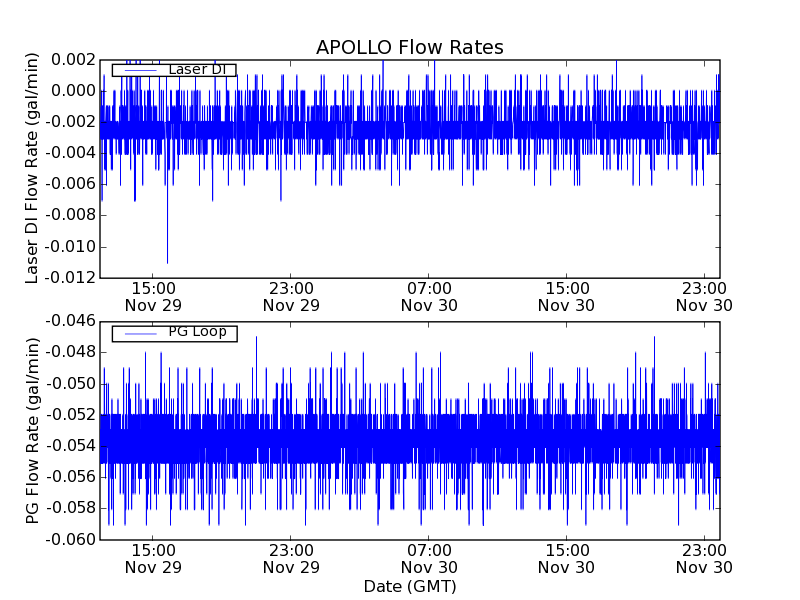Click the PG Flow Rate y-axis label
800x600 pixels.
32,430
